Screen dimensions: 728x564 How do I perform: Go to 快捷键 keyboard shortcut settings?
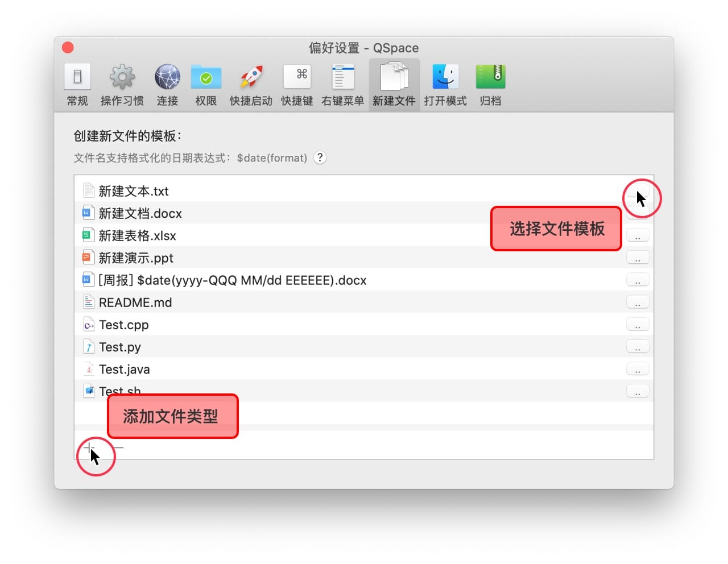pyautogui.click(x=297, y=85)
